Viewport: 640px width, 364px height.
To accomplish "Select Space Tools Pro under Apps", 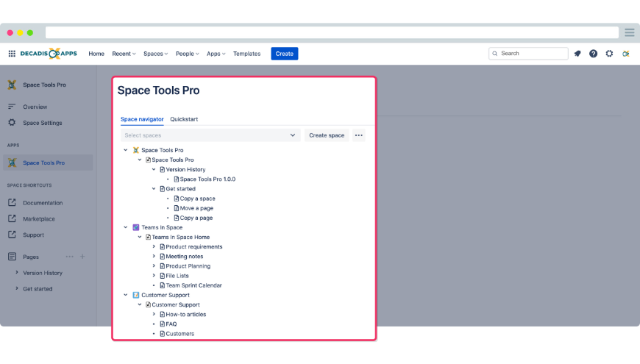I will (x=48, y=163).
